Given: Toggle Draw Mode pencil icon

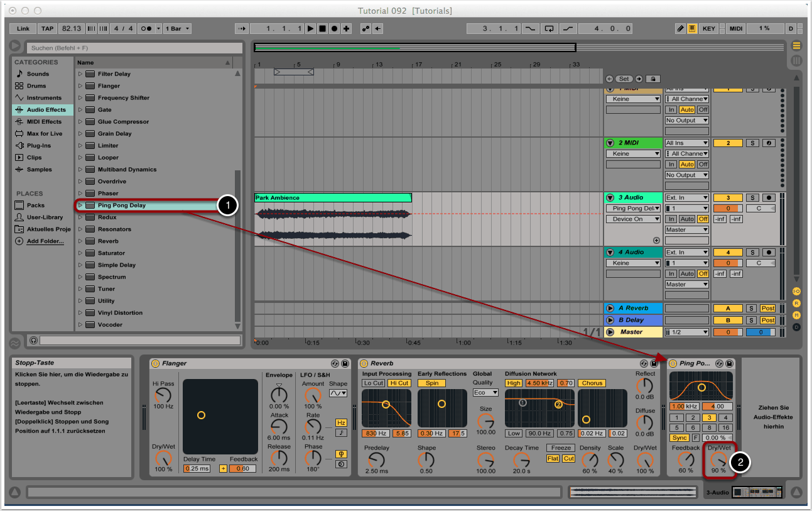Looking at the screenshot, I should point(681,29).
